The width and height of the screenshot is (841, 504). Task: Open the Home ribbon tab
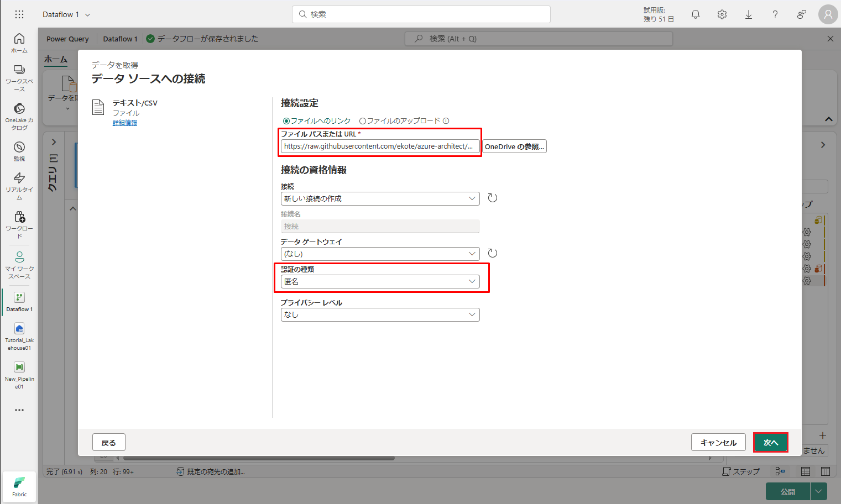(x=56, y=59)
